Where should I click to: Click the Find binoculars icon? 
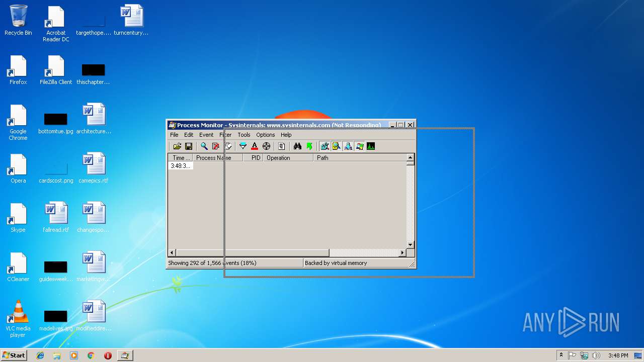[x=297, y=146]
